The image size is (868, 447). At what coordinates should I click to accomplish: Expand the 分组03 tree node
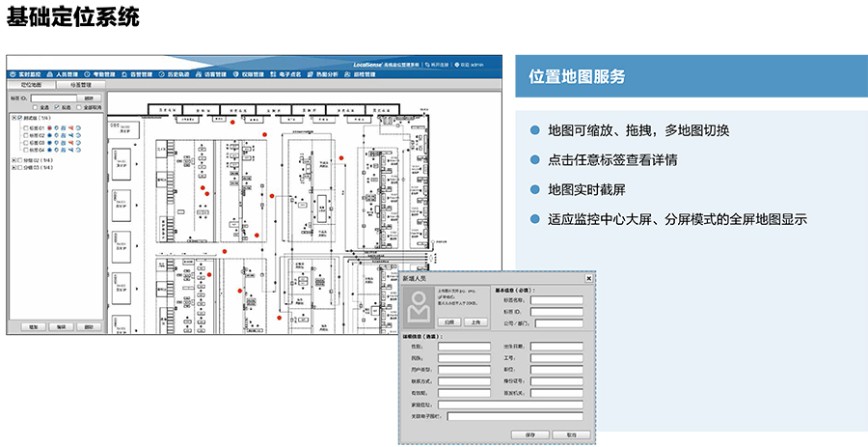13,167
